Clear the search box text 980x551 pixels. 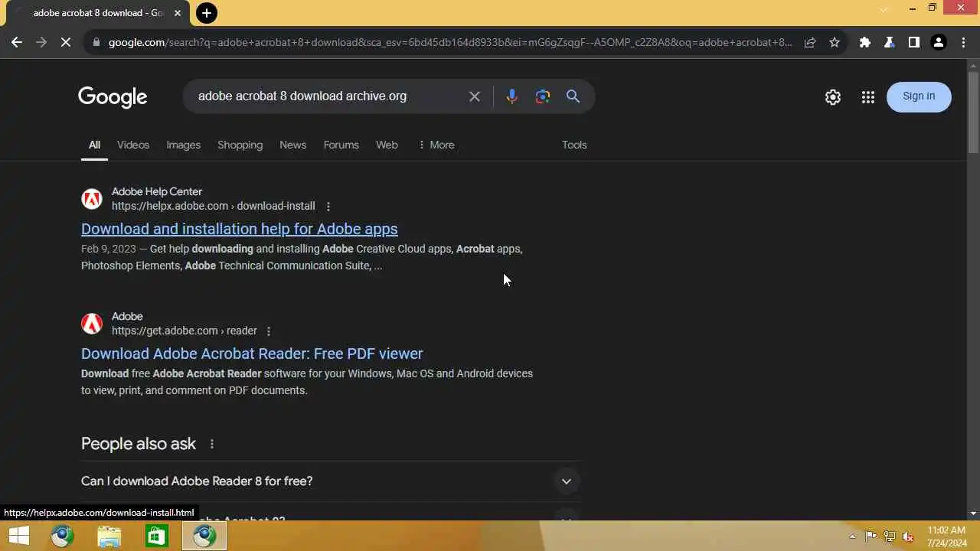click(475, 96)
